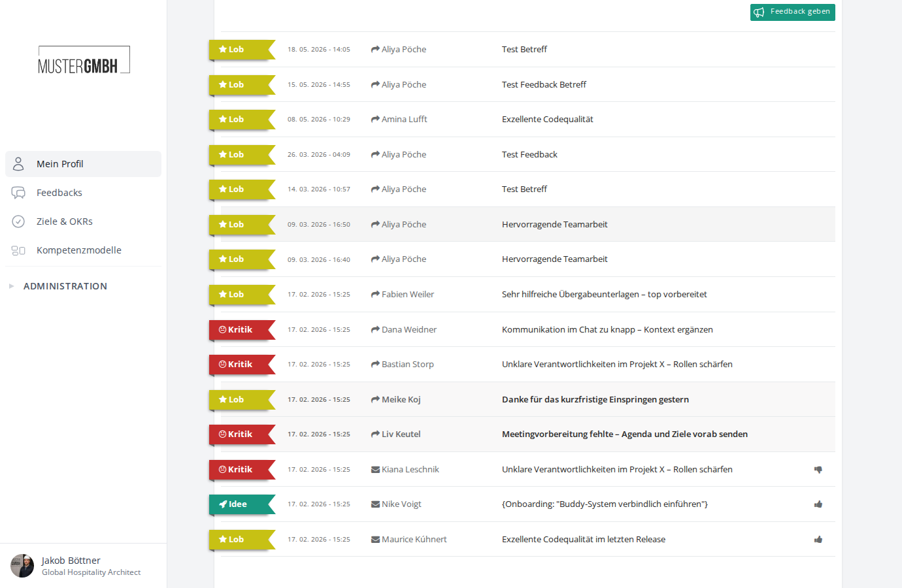Open Onboarding Buddy-System idea text
Screen dimensions: 902x588
(x=605, y=504)
